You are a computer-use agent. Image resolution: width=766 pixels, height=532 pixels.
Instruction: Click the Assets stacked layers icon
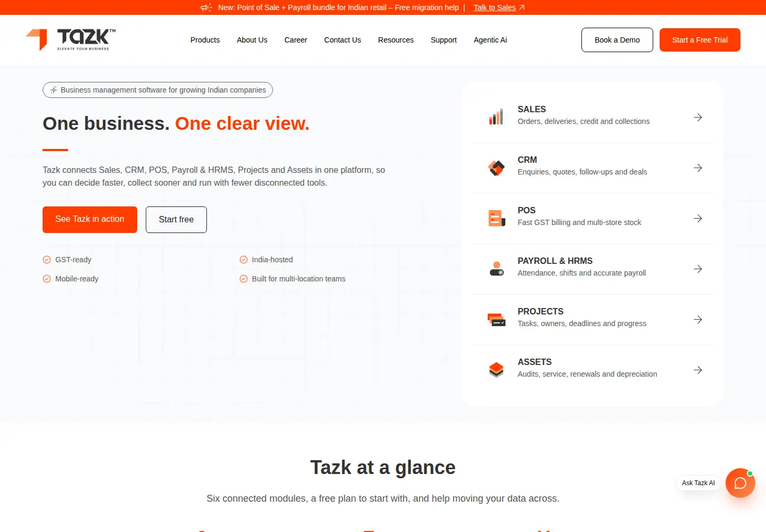[496, 370]
